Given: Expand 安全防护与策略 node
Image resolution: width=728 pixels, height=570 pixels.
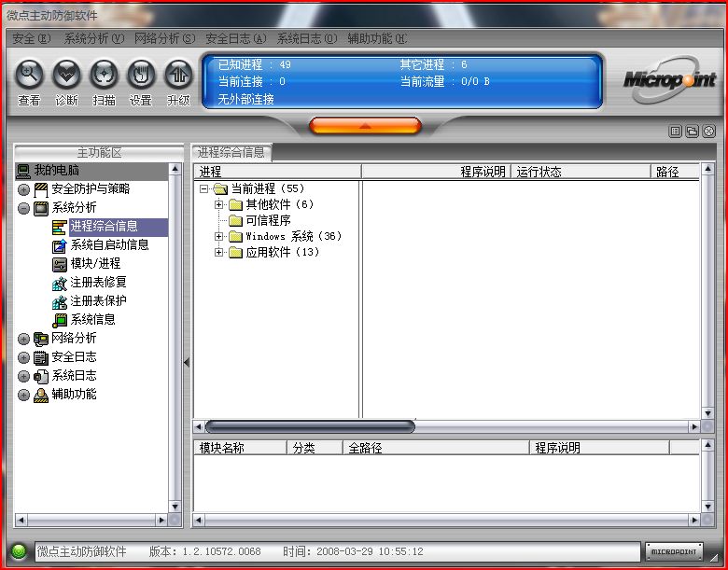Looking at the screenshot, I should tap(23, 189).
